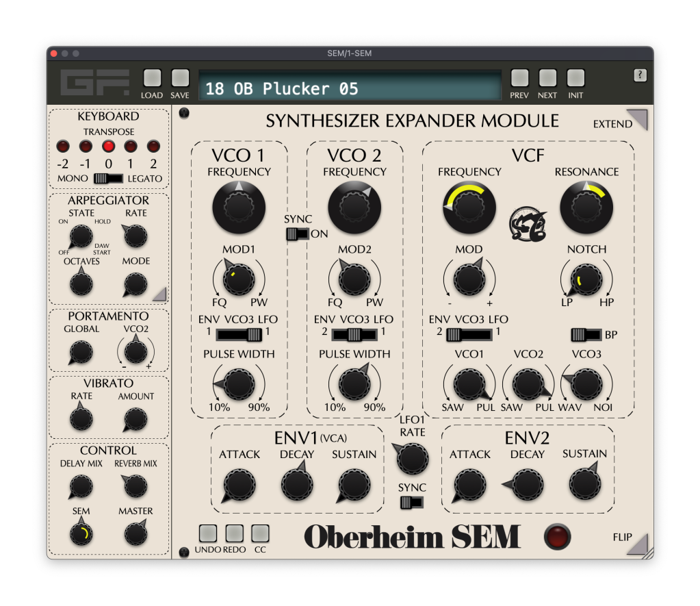Set transpose to -1 LED
The height and width of the screenshot is (606, 700).
click(86, 146)
